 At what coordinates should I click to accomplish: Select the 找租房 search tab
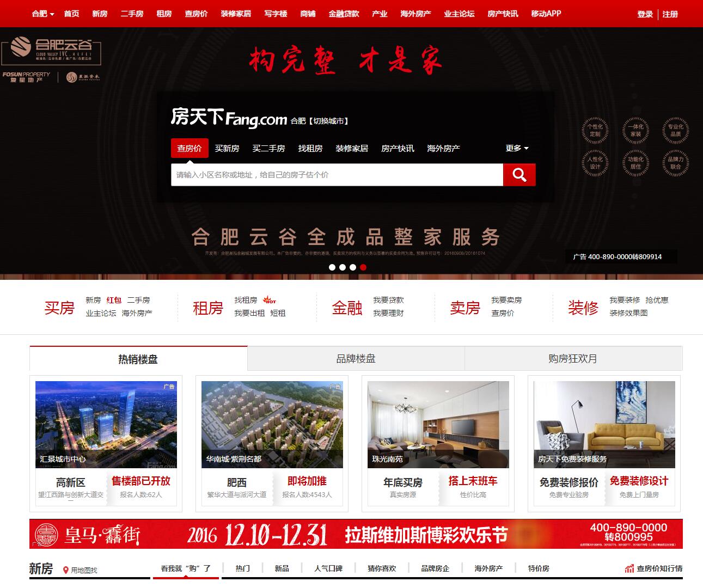click(x=310, y=148)
